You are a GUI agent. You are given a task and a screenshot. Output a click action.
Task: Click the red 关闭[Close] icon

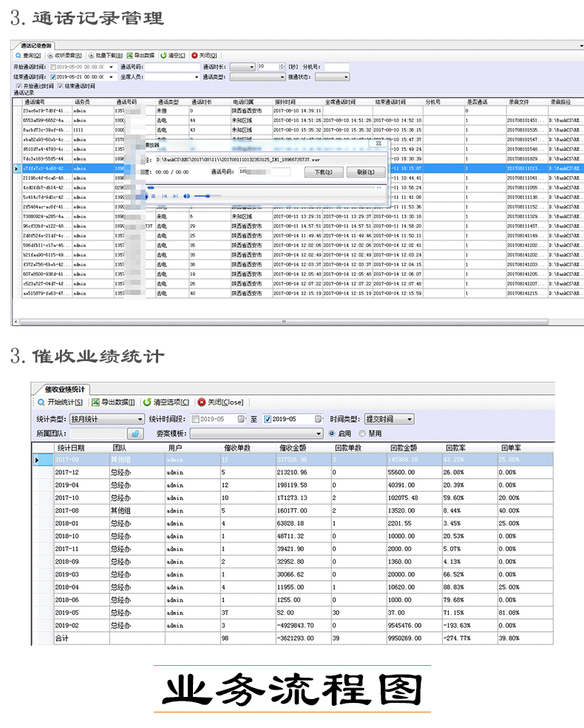point(202,402)
